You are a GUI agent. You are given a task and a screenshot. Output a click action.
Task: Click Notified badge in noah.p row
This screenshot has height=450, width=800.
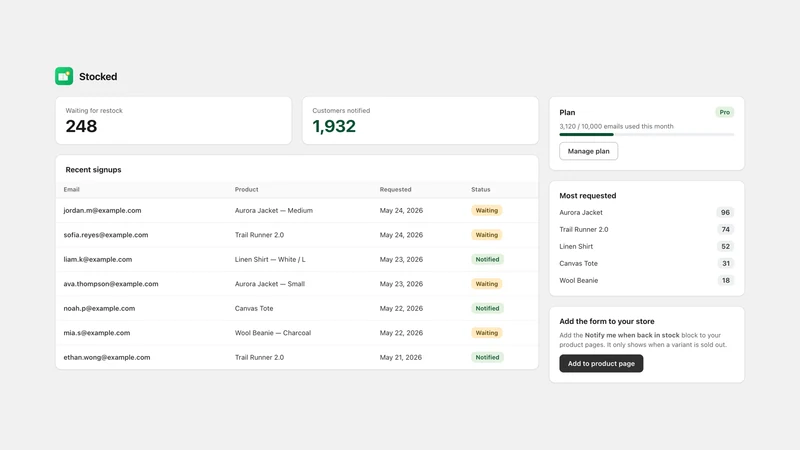487,308
